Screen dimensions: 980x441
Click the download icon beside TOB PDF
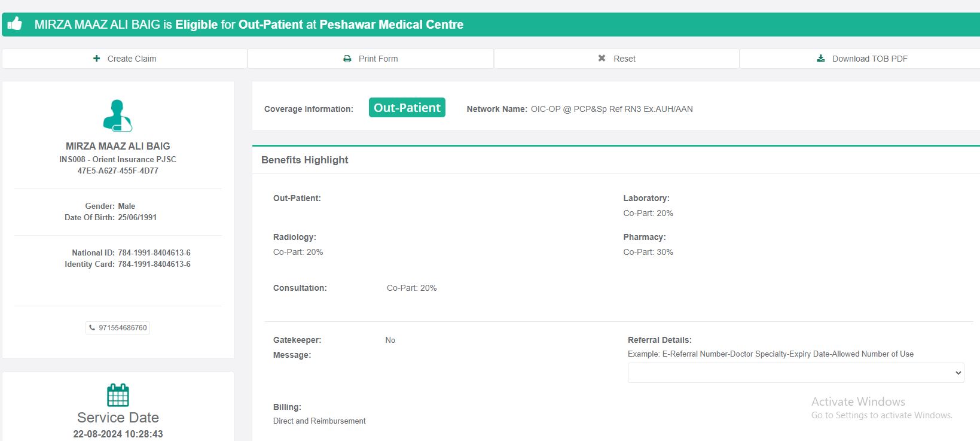pos(821,59)
